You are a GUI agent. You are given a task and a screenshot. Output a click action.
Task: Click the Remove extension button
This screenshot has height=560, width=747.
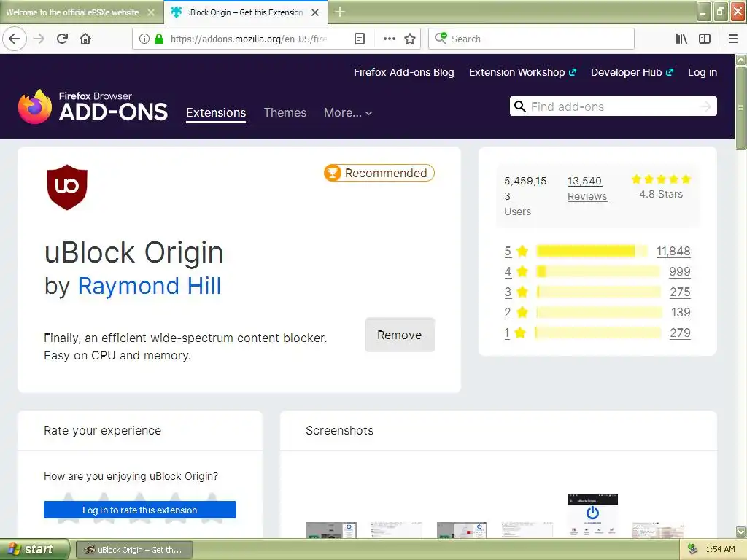point(400,335)
